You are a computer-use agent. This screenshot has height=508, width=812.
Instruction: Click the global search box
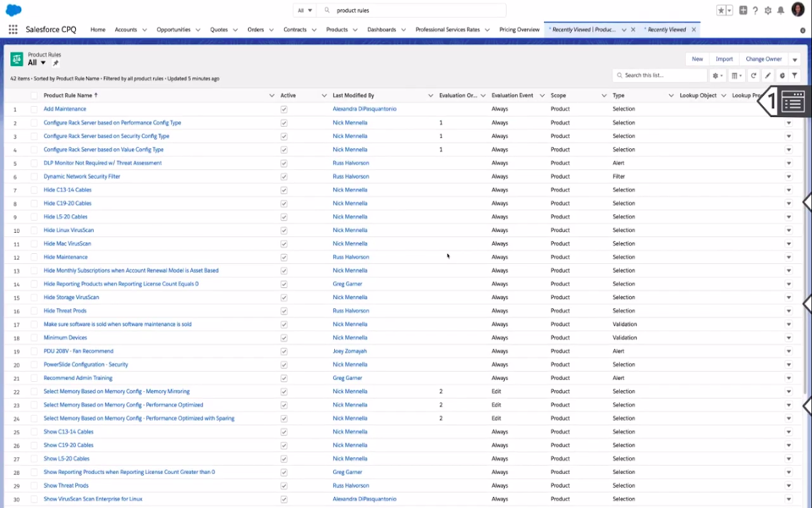point(412,10)
